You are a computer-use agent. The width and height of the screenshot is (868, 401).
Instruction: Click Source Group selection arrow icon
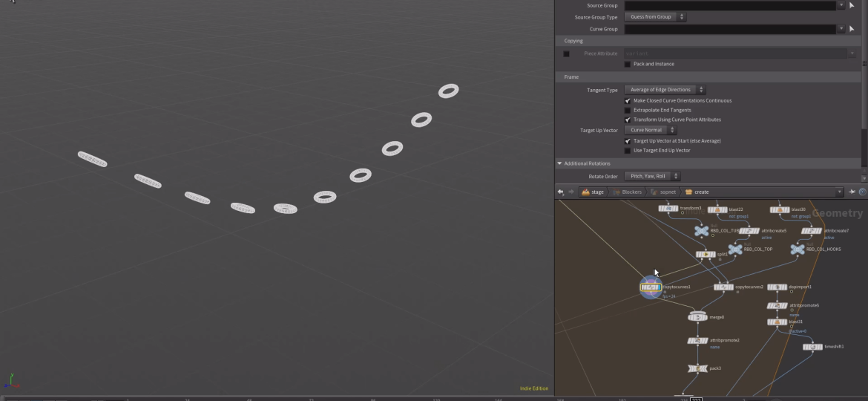click(852, 5)
